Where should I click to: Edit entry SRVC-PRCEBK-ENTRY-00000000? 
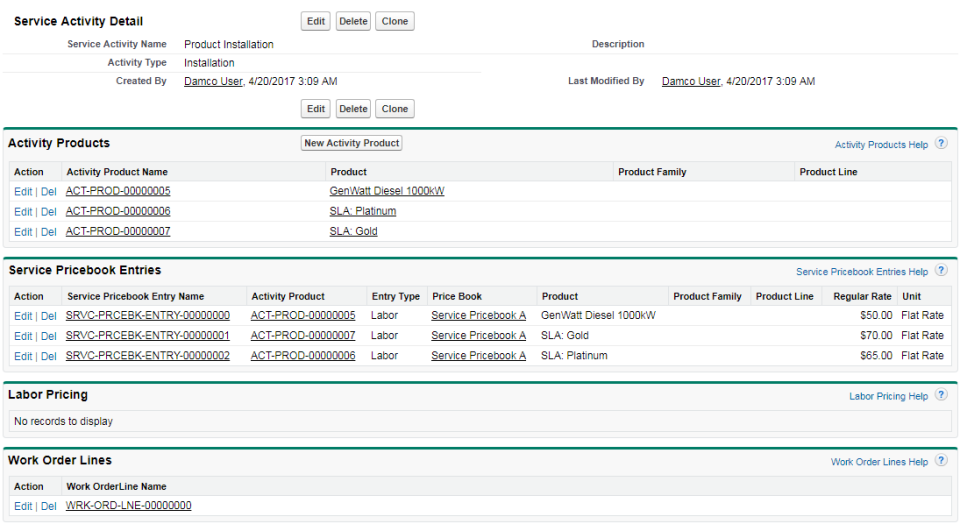click(23, 316)
